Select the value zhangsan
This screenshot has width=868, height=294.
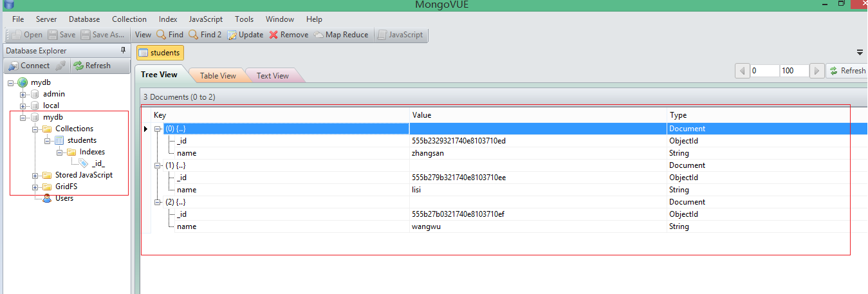(x=428, y=153)
